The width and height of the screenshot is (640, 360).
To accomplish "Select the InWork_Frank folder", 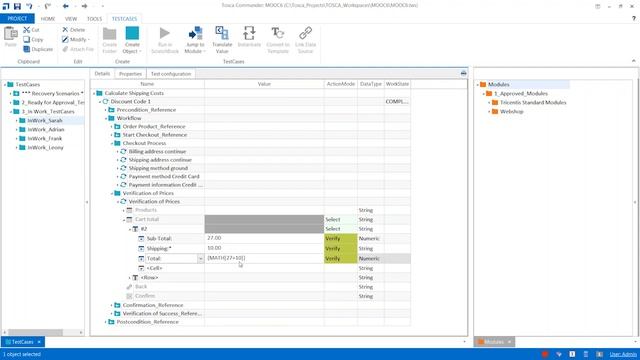I will (44, 138).
